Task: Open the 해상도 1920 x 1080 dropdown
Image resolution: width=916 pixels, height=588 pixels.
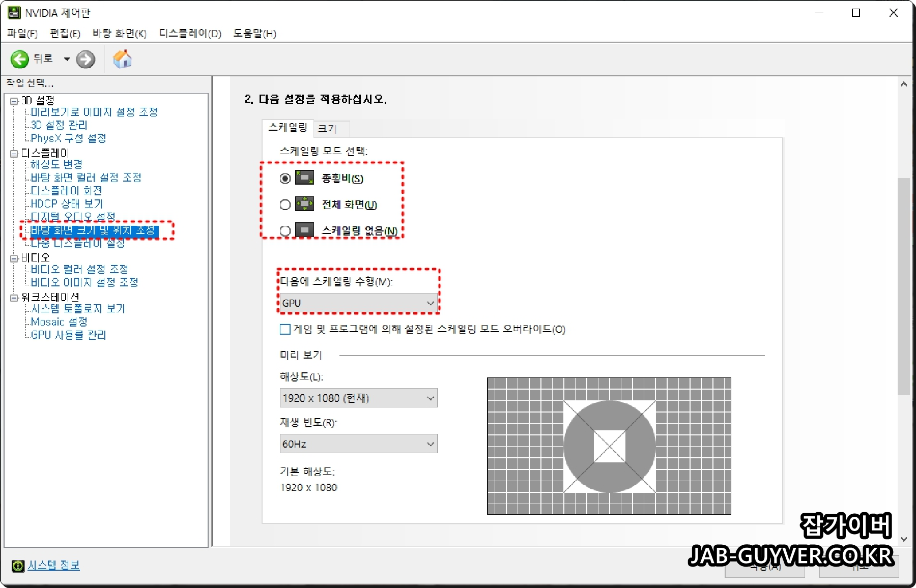Action: click(x=359, y=398)
